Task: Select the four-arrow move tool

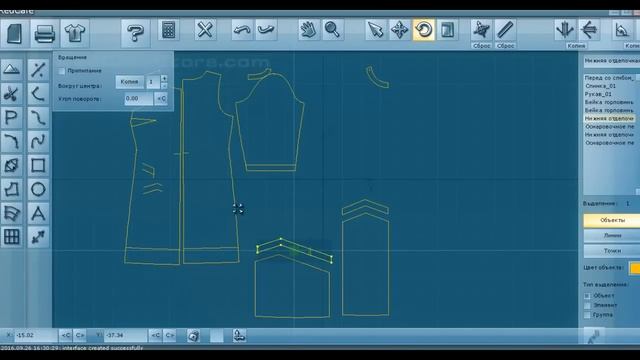Action: (x=399, y=30)
